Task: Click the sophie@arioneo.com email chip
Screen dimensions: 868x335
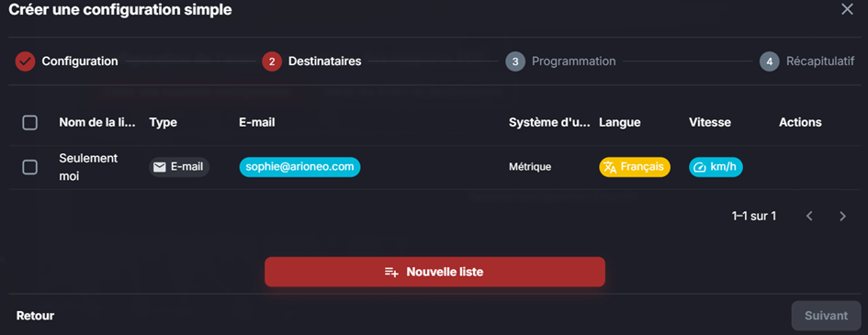Action: click(x=300, y=167)
